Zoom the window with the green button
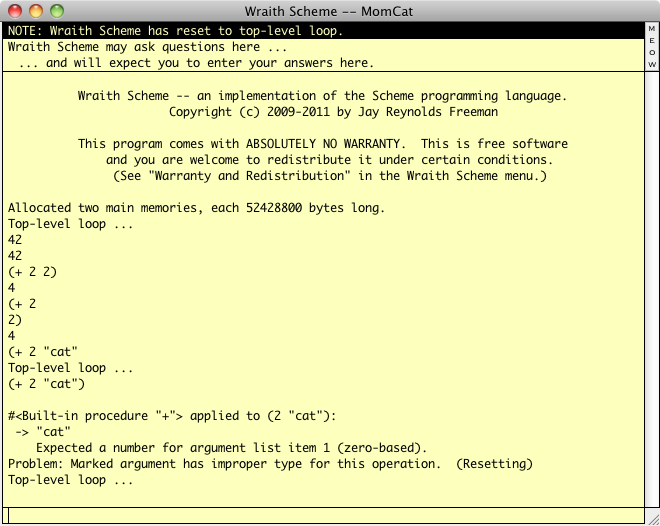Viewport: 660px width, 526px height. point(56,11)
